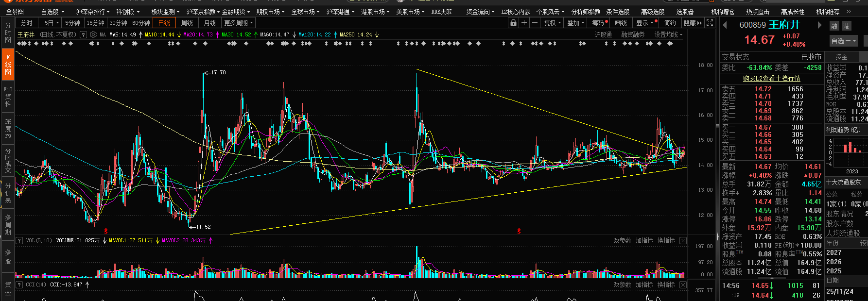Open help question mark beside 王府井 title

coord(83,34)
